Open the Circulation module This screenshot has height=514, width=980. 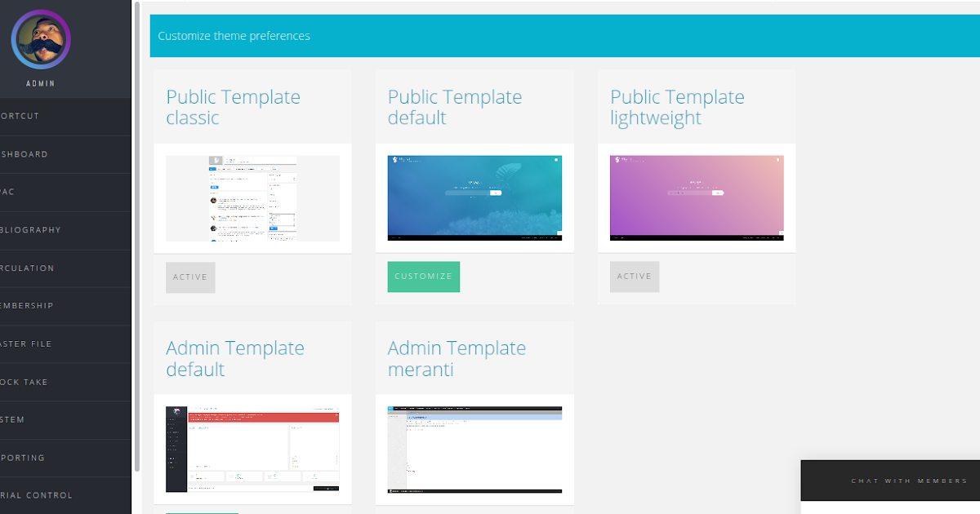(x=33, y=268)
